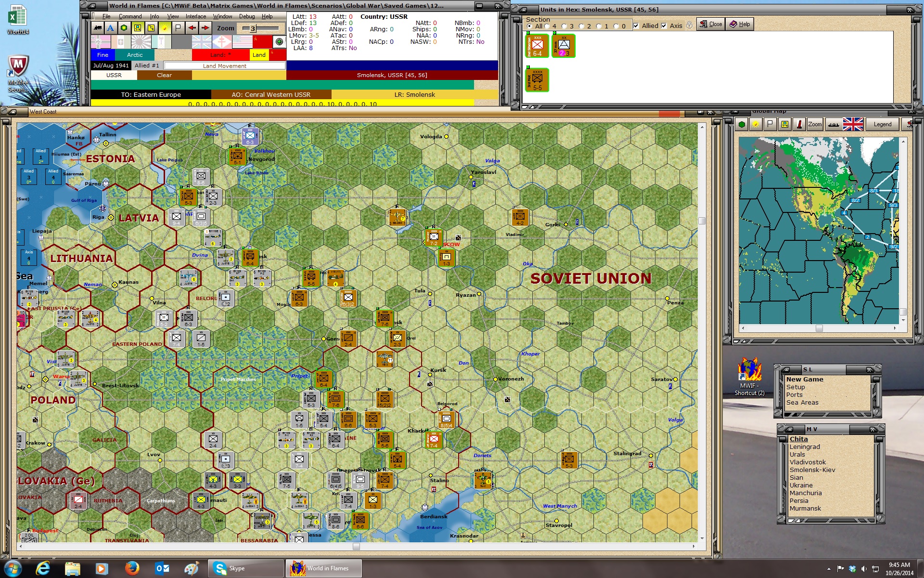The image size is (924, 578).
Task: Click the train/rail toolbar icon
Action: tap(98, 28)
